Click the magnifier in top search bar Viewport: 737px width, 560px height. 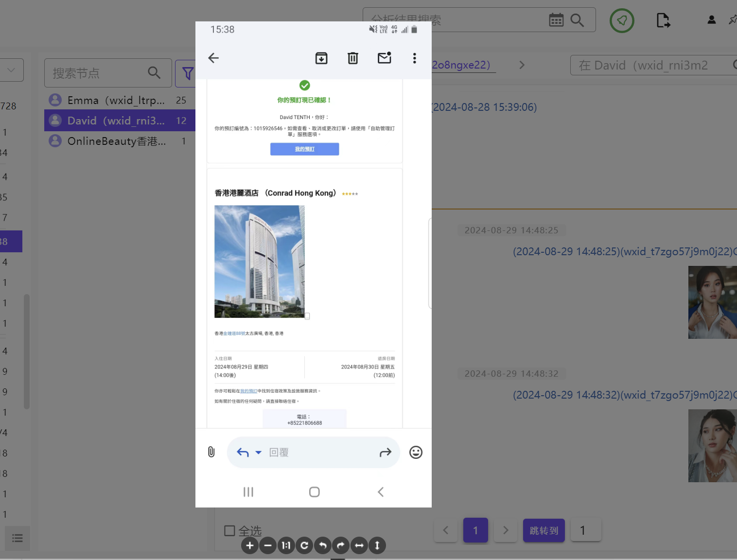pyautogui.click(x=577, y=20)
